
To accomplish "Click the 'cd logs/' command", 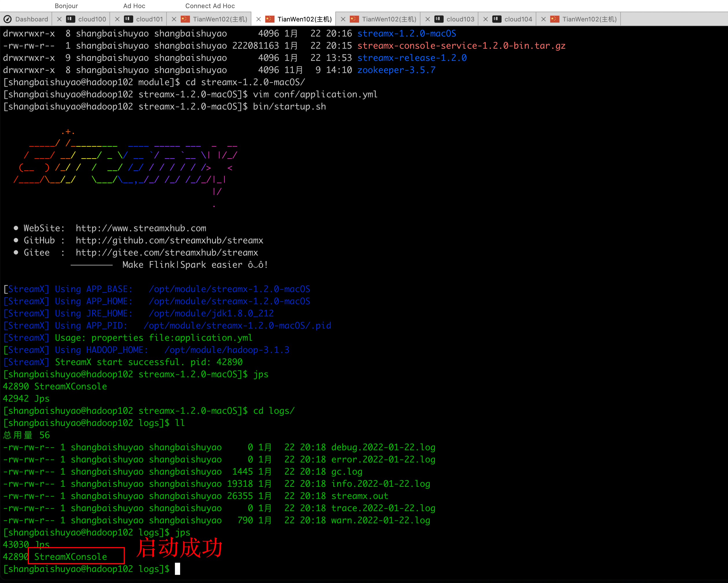I will (274, 411).
